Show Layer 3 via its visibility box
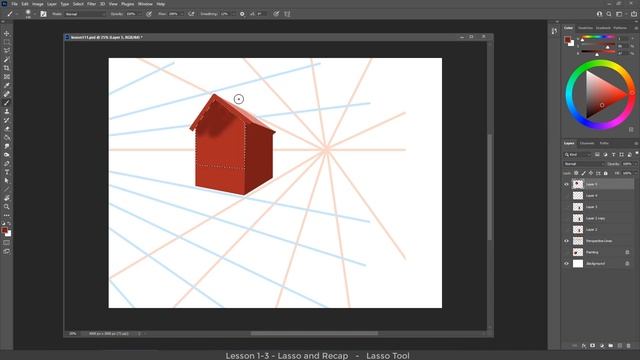Image resolution: width=640 pixels, height=360 pixels. tap(567, 207)
